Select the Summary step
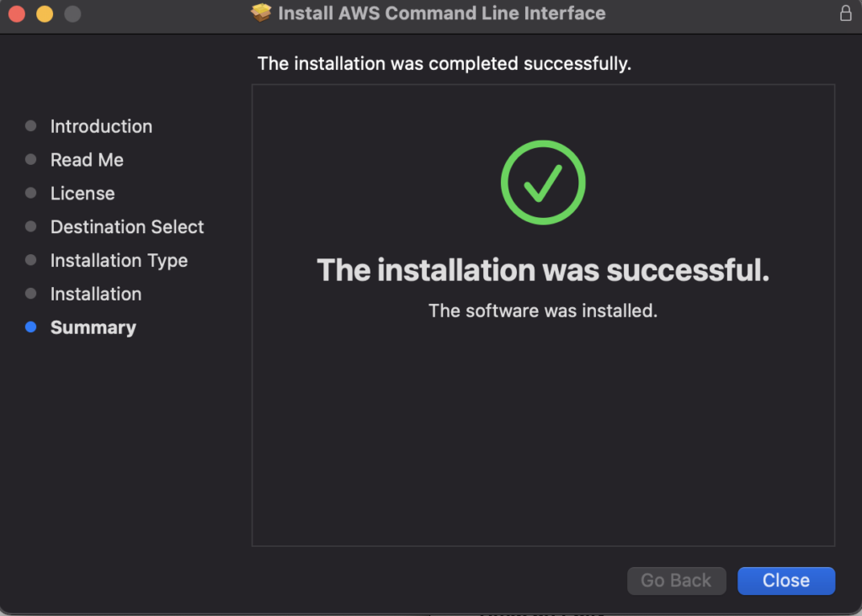 (x=93, y=327)
